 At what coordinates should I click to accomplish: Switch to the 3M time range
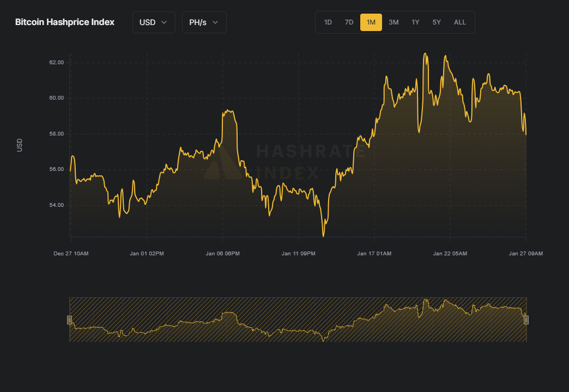coord(394,22)
